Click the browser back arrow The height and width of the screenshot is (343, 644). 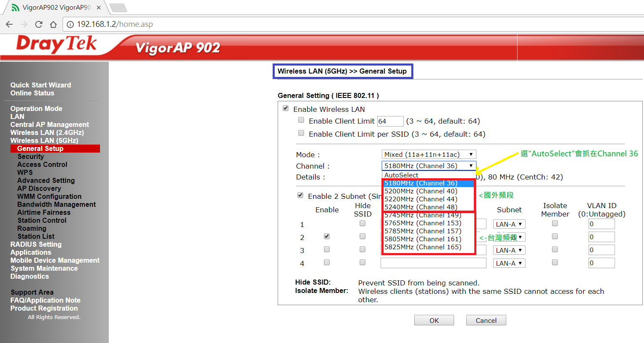click(9, 24)
